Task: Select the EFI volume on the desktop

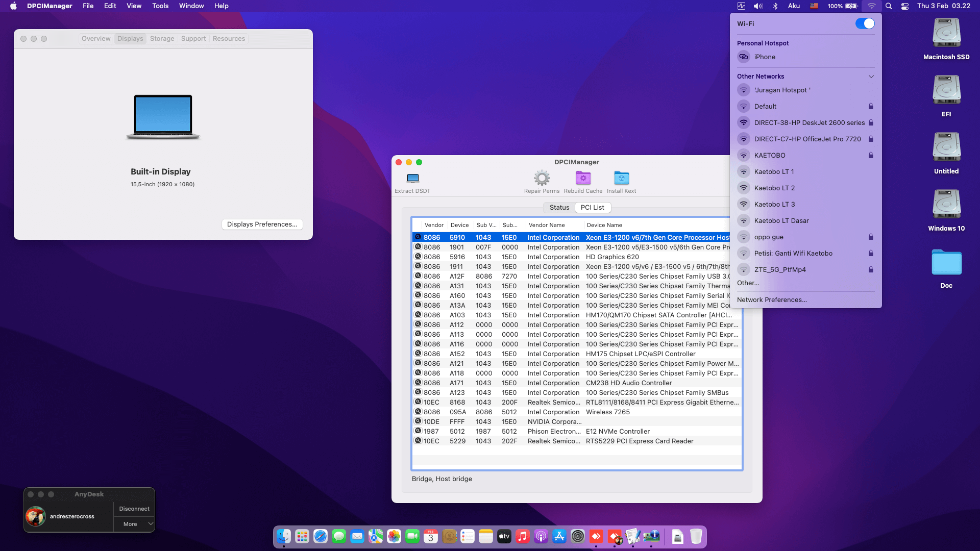Action: pyautogui.click(x=946, y=91)
